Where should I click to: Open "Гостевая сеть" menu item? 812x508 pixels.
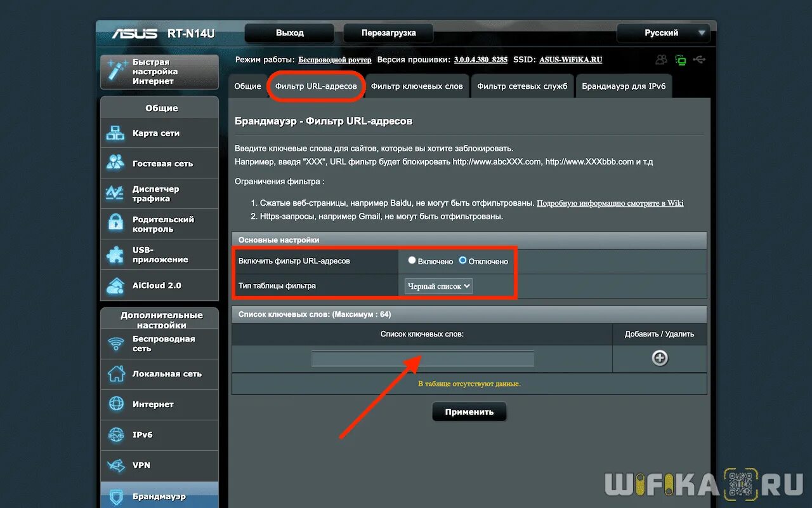point(159,163)
